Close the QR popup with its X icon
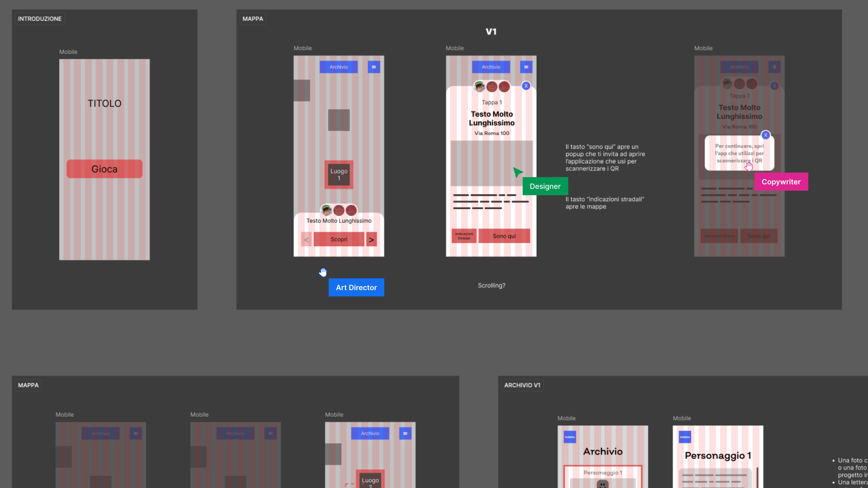Viewport: 868px width, 488px height. 765,135
